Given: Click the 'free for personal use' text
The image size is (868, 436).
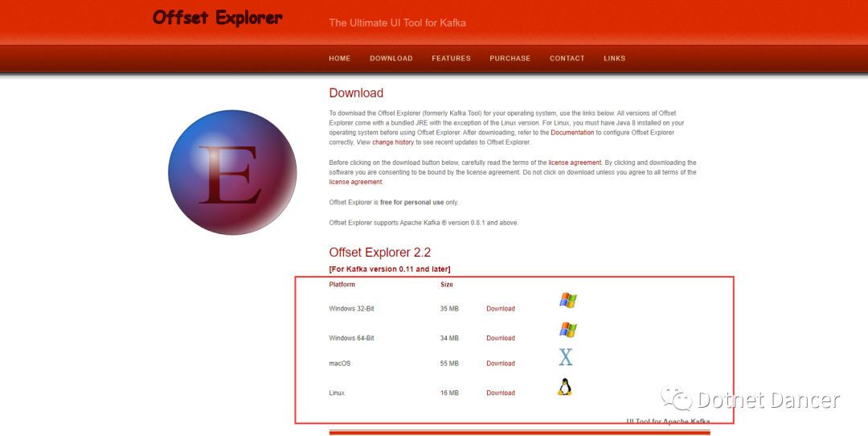Looking at the screenshot, I should click(411, 202).
